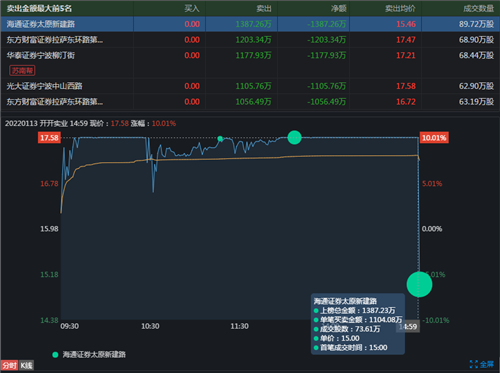
Task: Click the fullscreen expand icon
Action: tap(473, 364)
